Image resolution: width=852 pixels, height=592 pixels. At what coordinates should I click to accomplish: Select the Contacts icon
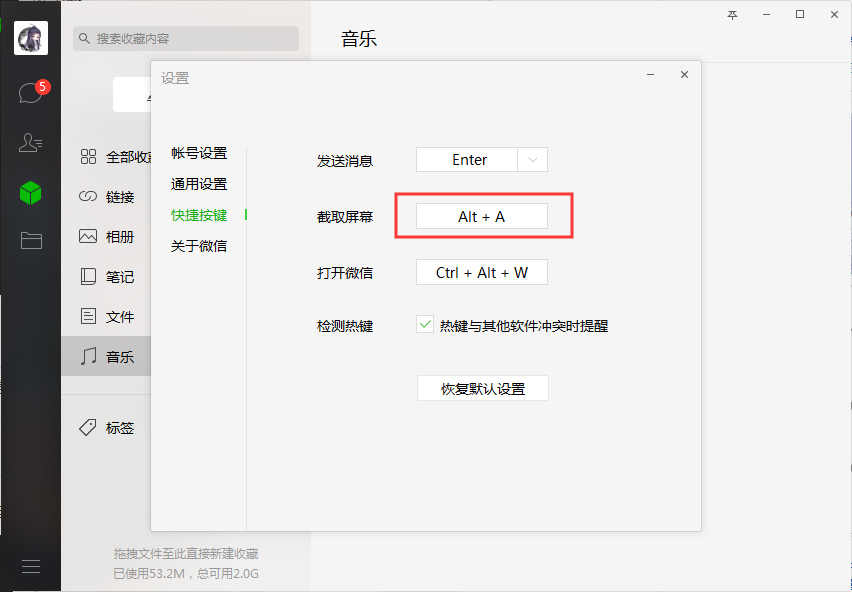(30, 142)
